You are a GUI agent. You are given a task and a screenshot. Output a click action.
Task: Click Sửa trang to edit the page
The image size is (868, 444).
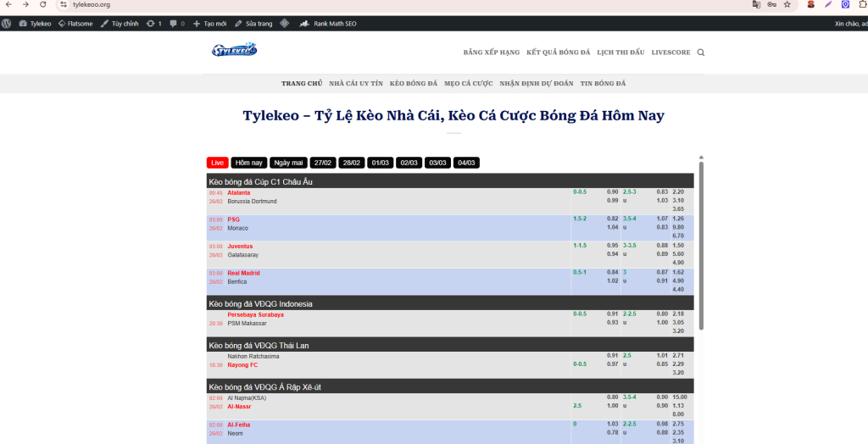point(253,24)
